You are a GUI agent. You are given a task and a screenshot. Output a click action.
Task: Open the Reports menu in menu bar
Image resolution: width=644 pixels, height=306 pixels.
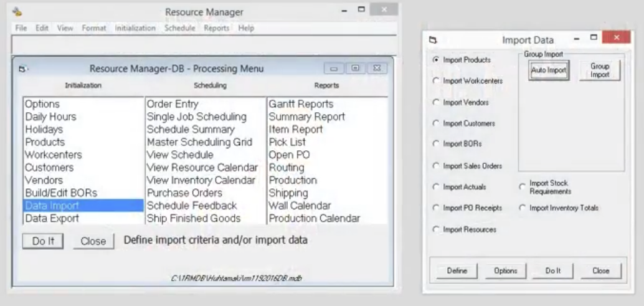coord(216,28)
